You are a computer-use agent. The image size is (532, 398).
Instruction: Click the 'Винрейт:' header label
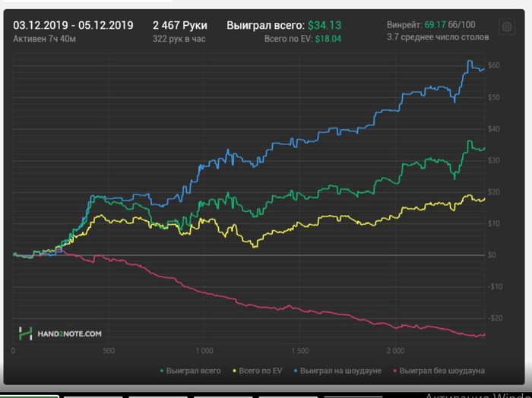pyautogui.click(x=404, y=25)
